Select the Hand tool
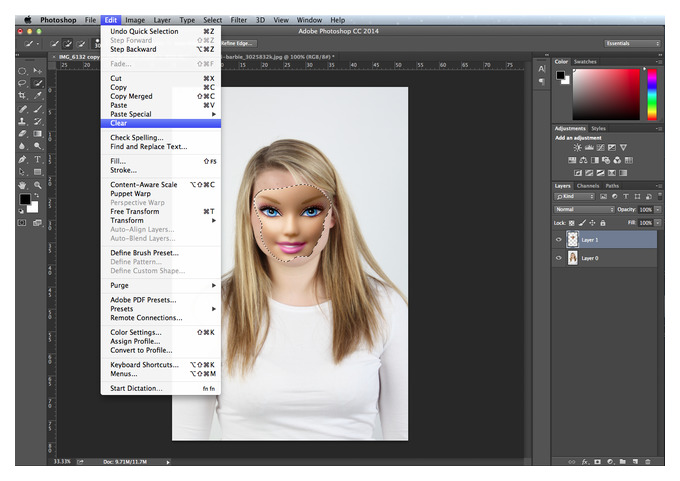The height and width of the screenshot is (481, 680). click(22, 185)
